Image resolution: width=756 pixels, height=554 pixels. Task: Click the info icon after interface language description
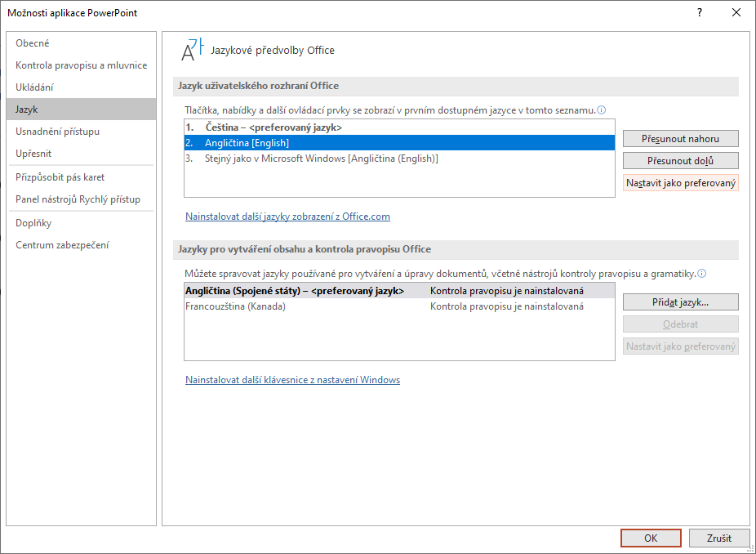[602, 110]
